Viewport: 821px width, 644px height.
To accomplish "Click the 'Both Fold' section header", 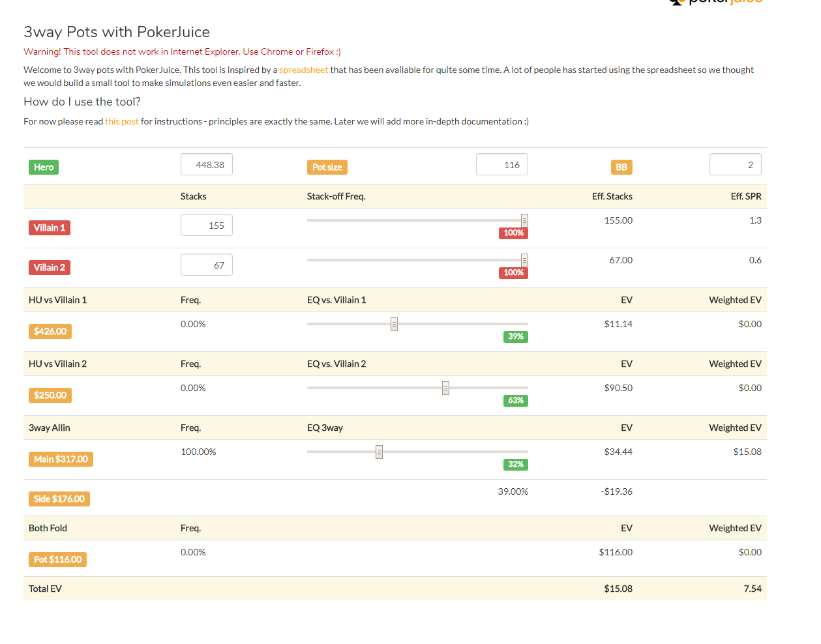I will 48,528.
